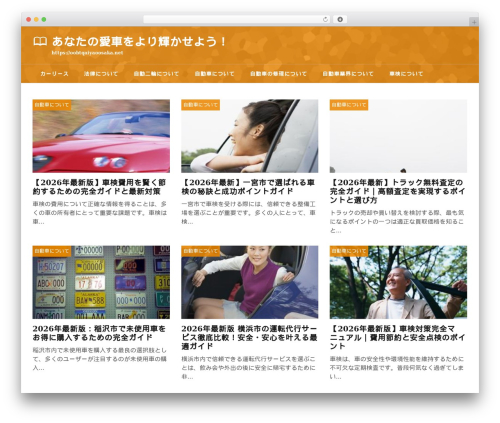Open the カーリース menu item
This screenshot has height=423, width=500.
click(54, 74)
